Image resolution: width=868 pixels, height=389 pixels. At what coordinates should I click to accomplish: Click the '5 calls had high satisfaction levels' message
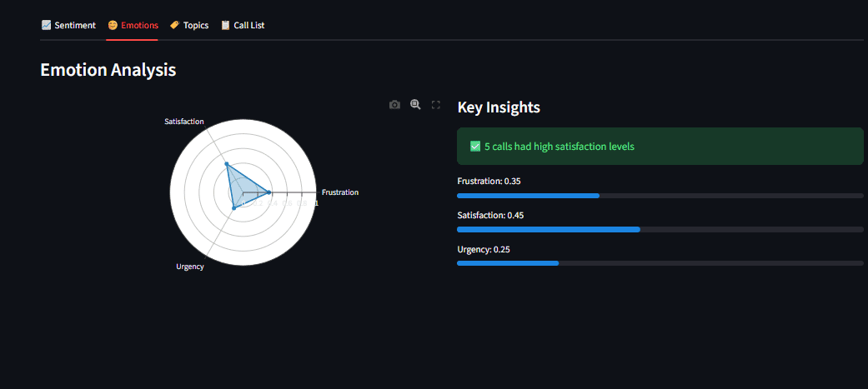point(559,147)
